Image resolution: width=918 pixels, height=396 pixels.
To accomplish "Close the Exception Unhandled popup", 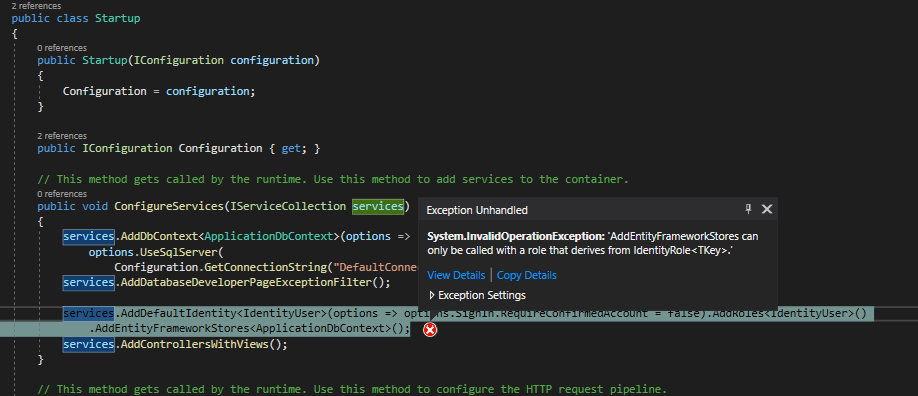I will pyautogui.click(x=766, y=209).
